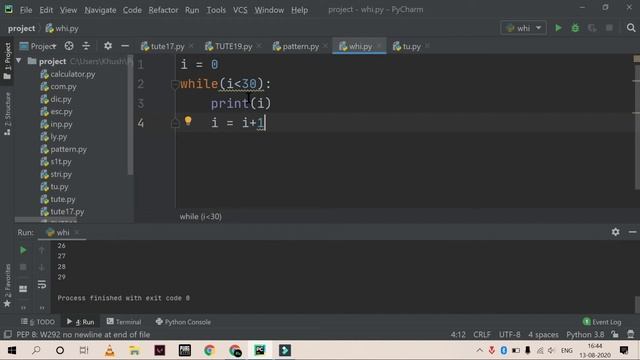
Task: Open VLC from the taskbar
Action: point(109,350)
